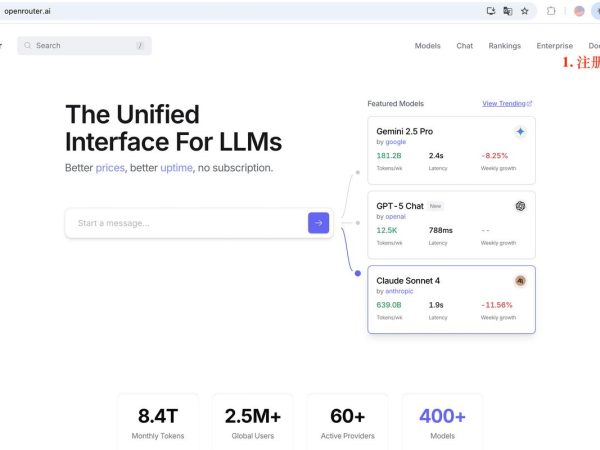
Task: Click the 'prices' link in tagline
Action: pyautogui.click(x=110, y=168)
